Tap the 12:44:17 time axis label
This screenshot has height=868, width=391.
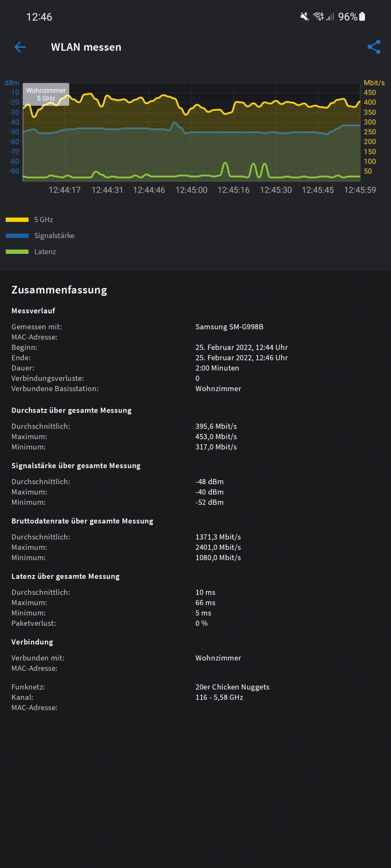pos(64,190)
